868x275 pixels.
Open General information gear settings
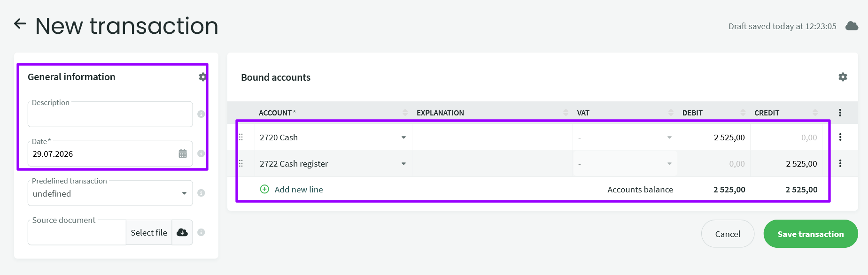[202, 77]
